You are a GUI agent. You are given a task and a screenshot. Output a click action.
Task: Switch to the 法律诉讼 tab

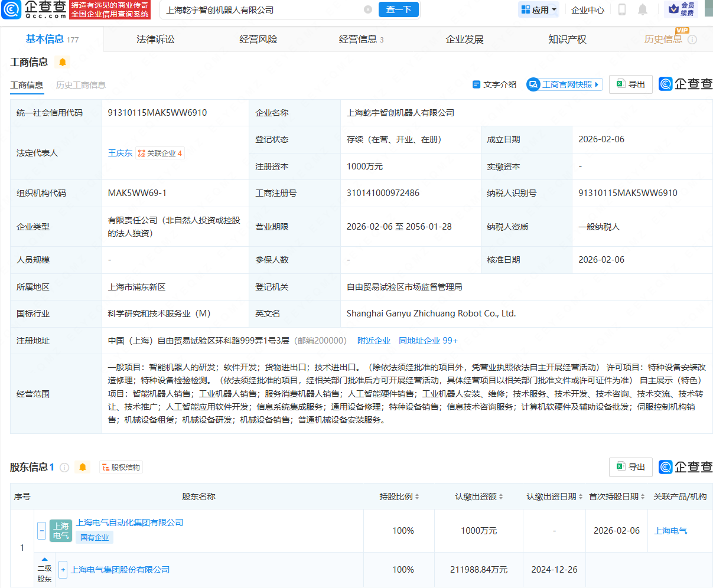pos(154,38)
